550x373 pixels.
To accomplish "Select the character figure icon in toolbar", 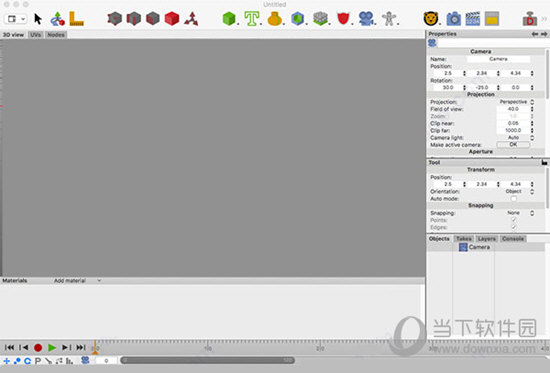I will [389, 19].
